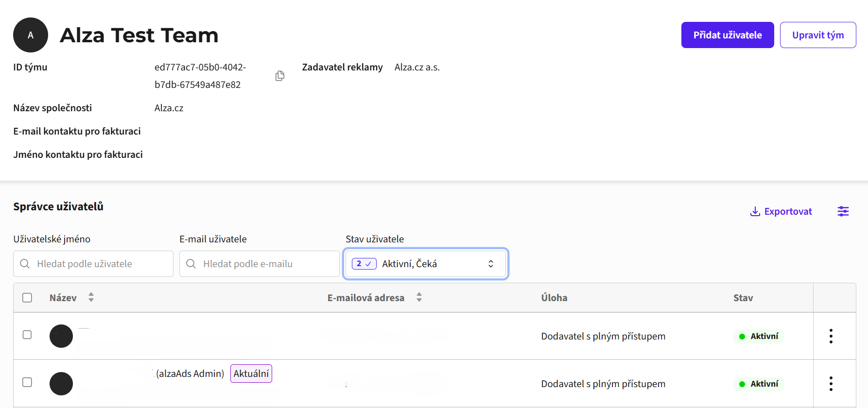Click the Správce uživatelů section heading

pyautogui.click(x=58, y=206)
